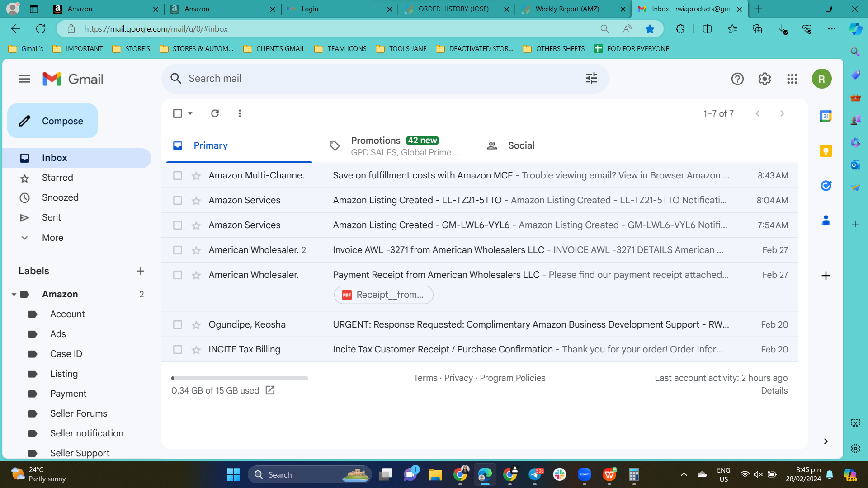Open the More options three-dot menu in mail toolbar
The height and width of the screenshot is (488, 868).
point(240,113)
